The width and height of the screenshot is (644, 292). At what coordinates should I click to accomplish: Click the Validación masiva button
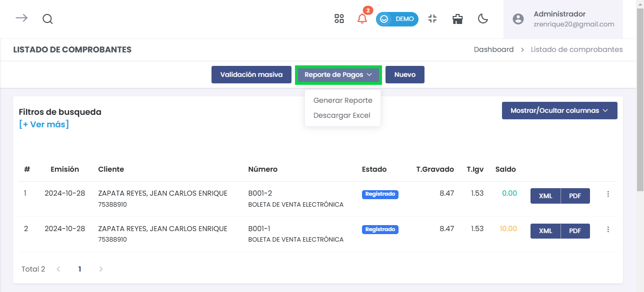251,74
